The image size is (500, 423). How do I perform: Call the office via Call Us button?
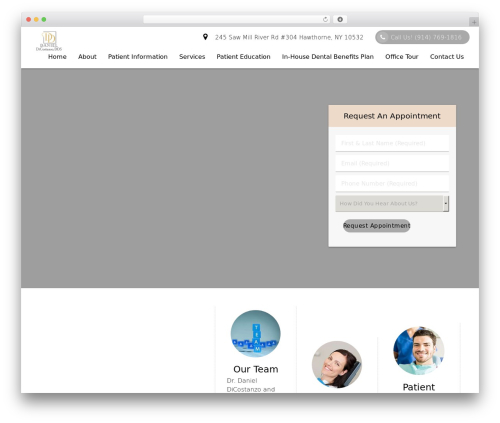(x=422, y=37)
